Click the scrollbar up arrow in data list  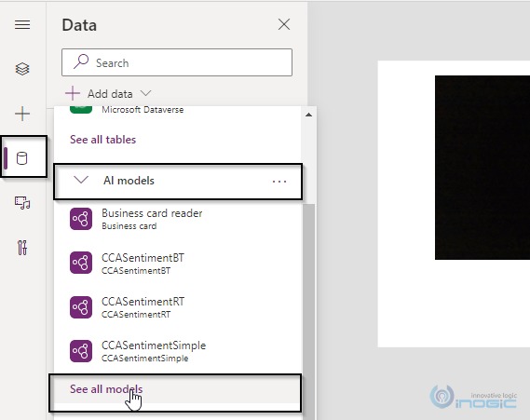coord(308,115)
